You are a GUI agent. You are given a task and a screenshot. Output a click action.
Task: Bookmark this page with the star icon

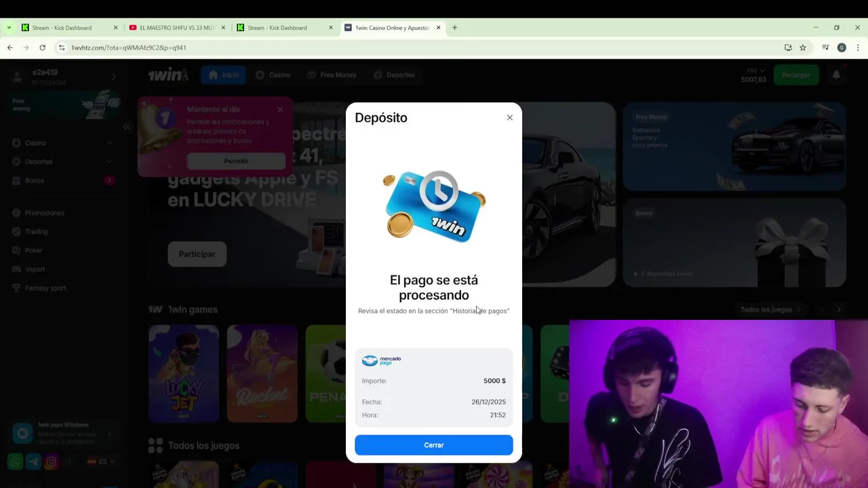(x=803, y=47)
